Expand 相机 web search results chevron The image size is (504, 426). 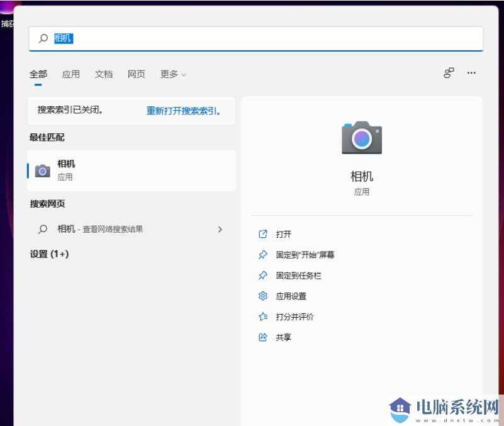pyautogui.click(x=220, y=229)
